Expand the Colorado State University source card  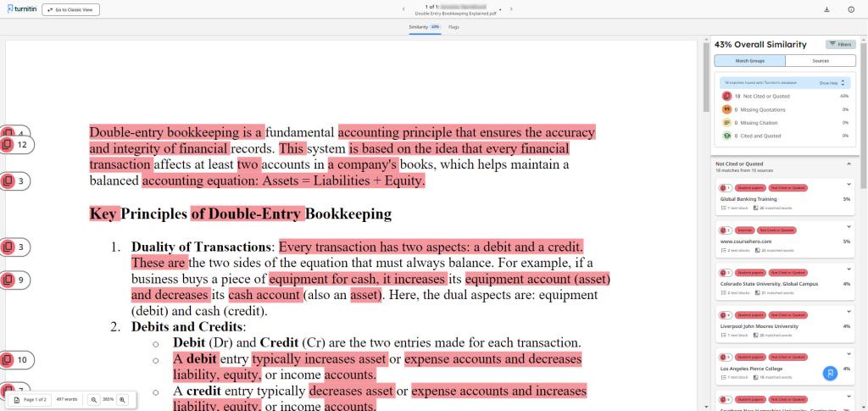[x=849, y=269]
